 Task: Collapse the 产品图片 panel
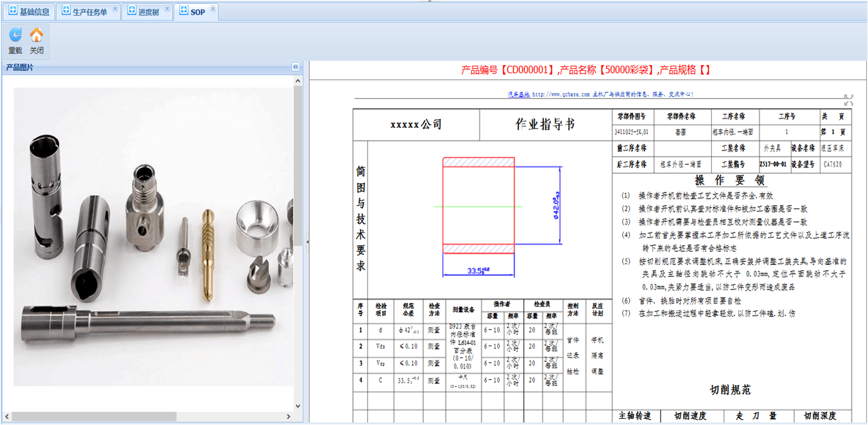tap(296, 67)
